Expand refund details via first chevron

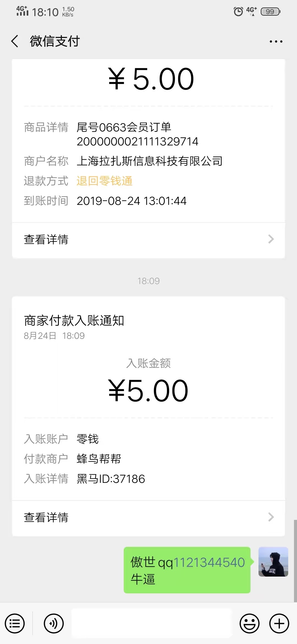click(x=271, y=239)
